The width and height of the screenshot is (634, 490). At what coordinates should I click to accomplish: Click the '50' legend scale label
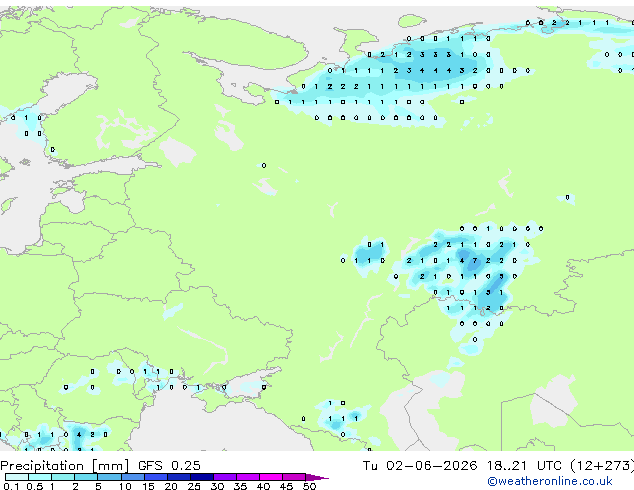pos(310,486)
